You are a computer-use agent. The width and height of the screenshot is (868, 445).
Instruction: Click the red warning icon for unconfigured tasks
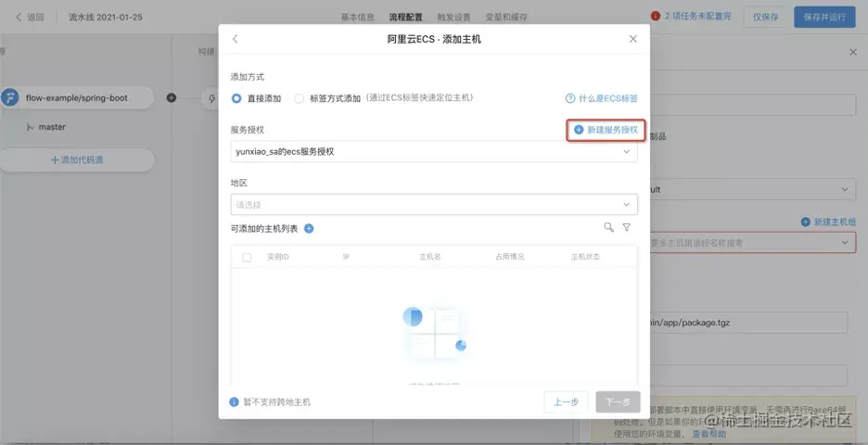point(656,16)
